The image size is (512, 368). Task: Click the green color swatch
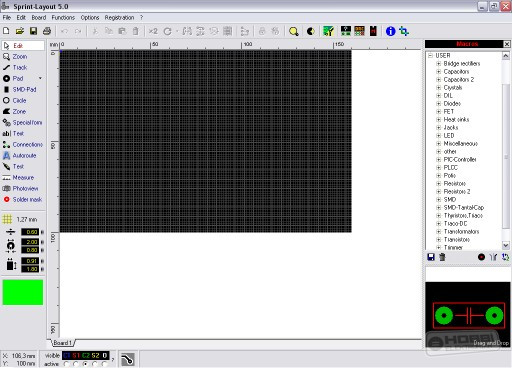(23, 292)
